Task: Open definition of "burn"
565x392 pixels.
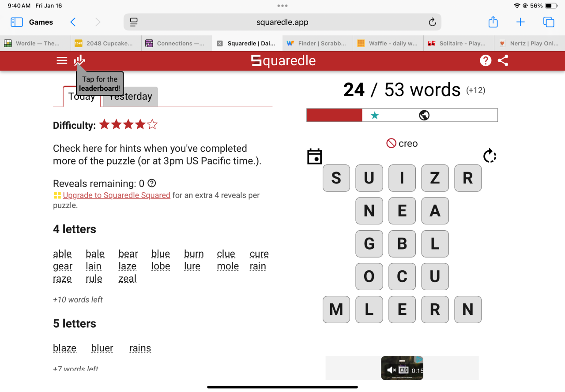Action: point(194,254)
